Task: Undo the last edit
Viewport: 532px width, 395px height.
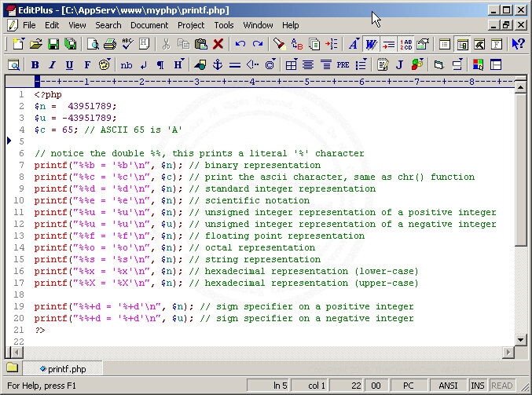Action: (x=240, y=44)
